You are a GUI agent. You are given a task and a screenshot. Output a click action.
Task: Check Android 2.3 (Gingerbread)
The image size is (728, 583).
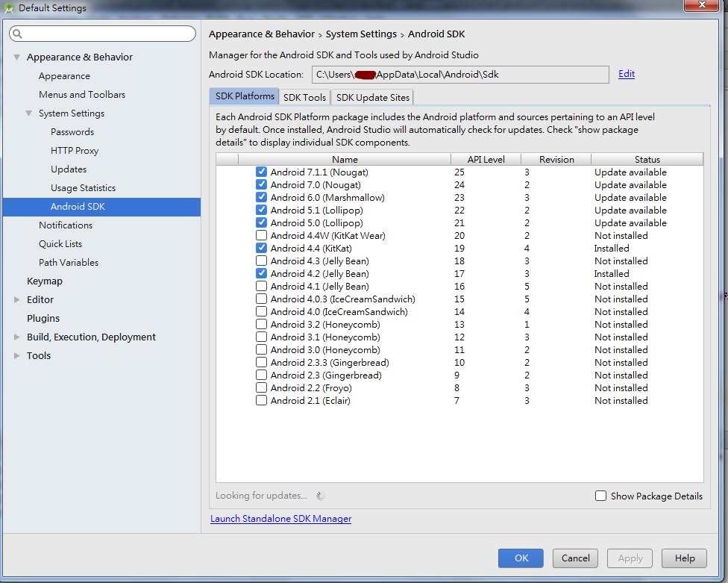tap(261, 375)
